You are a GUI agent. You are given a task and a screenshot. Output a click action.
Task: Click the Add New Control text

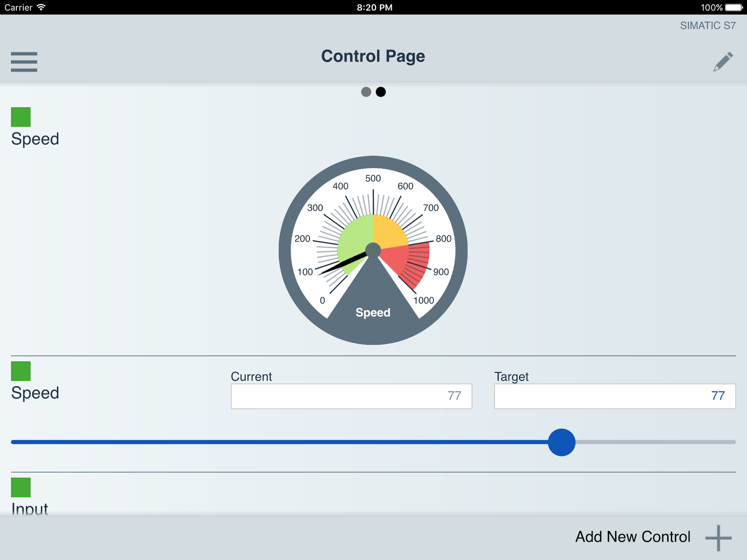coord(632,537)
